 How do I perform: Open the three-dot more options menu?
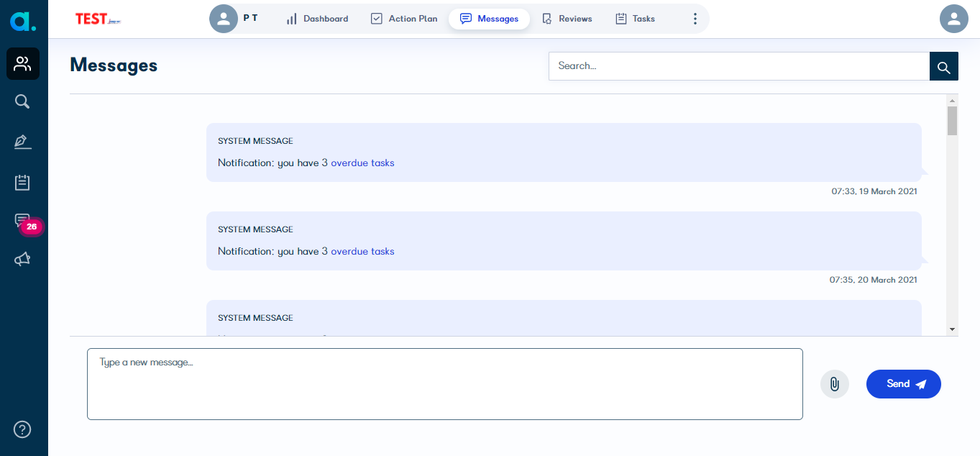pos(695,19)
